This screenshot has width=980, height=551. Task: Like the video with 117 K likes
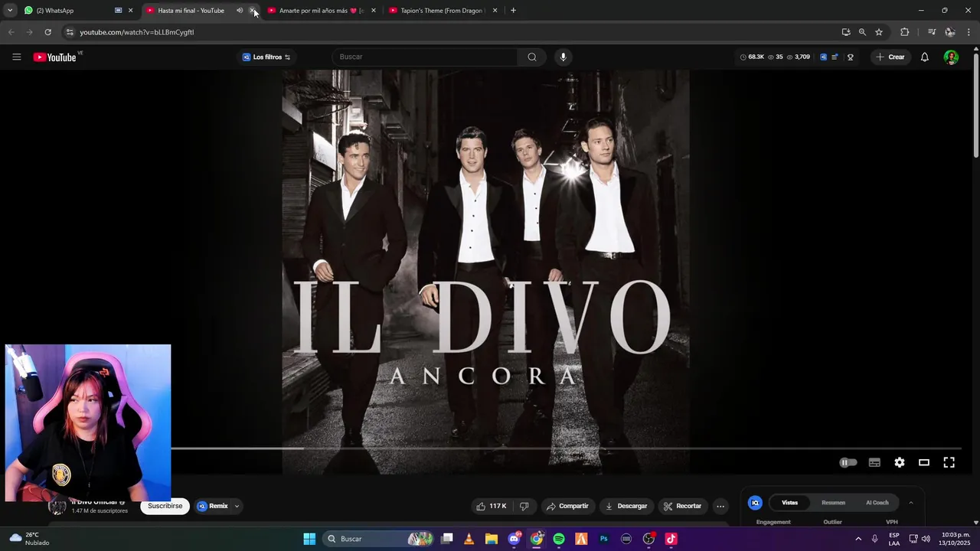click(491, 506)
